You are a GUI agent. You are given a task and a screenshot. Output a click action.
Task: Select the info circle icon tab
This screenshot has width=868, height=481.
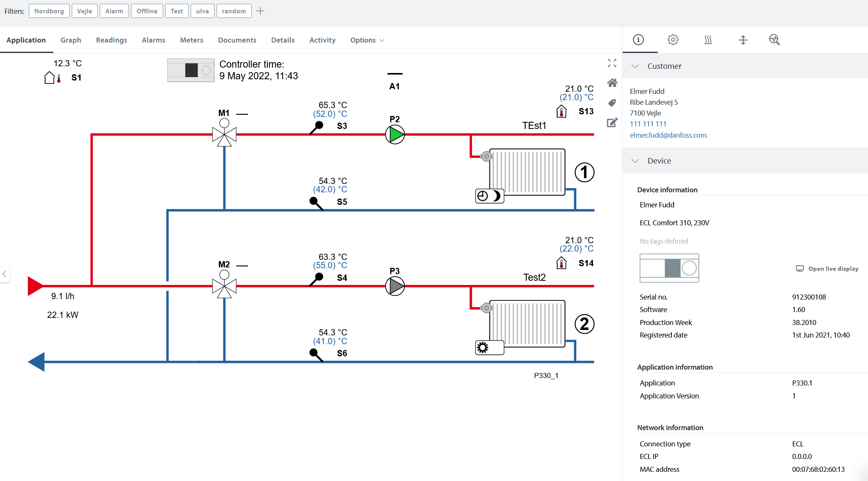tap(638, 40)
